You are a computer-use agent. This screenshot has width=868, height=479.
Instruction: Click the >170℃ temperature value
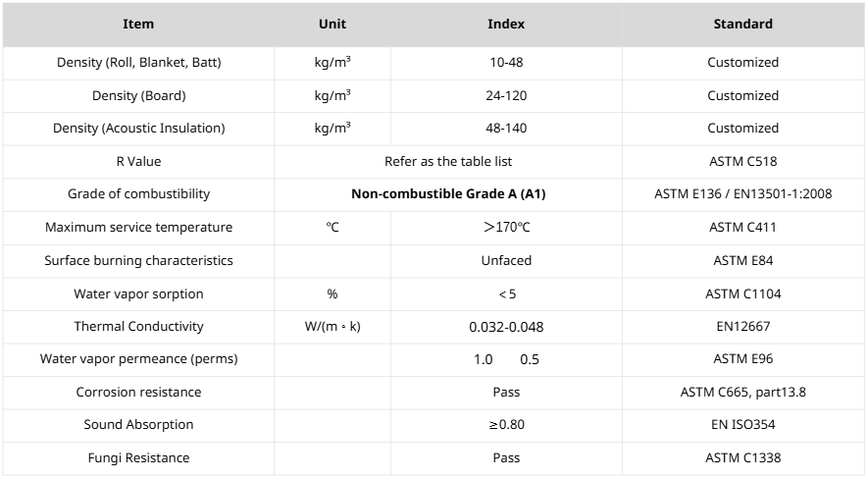click(506, 228)
